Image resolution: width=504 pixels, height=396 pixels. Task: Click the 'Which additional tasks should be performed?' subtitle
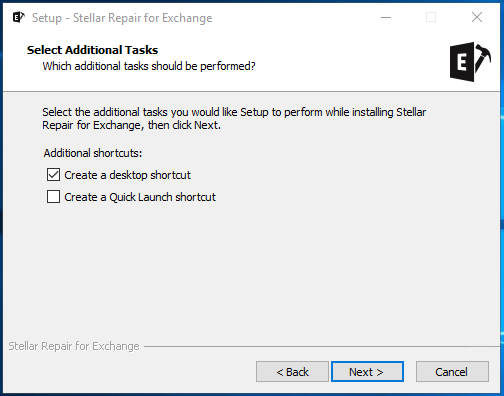pyautogui.click(x=149, y=66)
